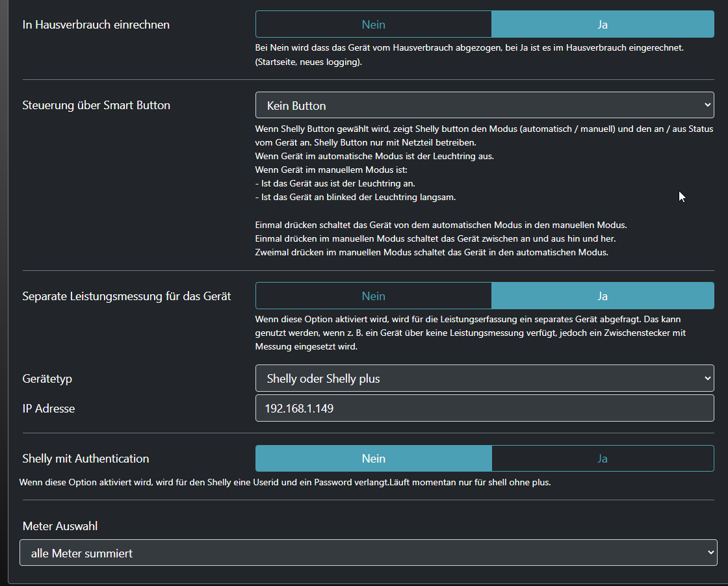Click the Gerätetyp label

coord(47,379)
